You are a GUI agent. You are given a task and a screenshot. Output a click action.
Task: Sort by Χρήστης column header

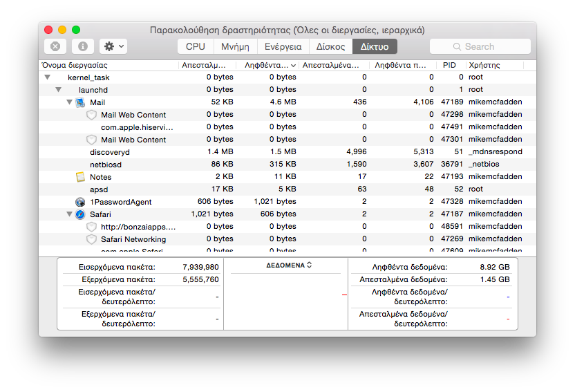[x=494, y=65]
